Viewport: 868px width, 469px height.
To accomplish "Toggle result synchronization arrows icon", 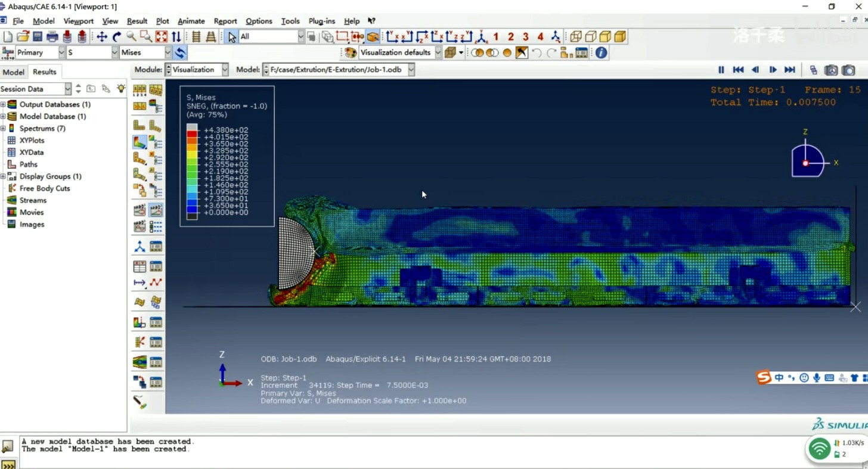I will tap(180, 53).
